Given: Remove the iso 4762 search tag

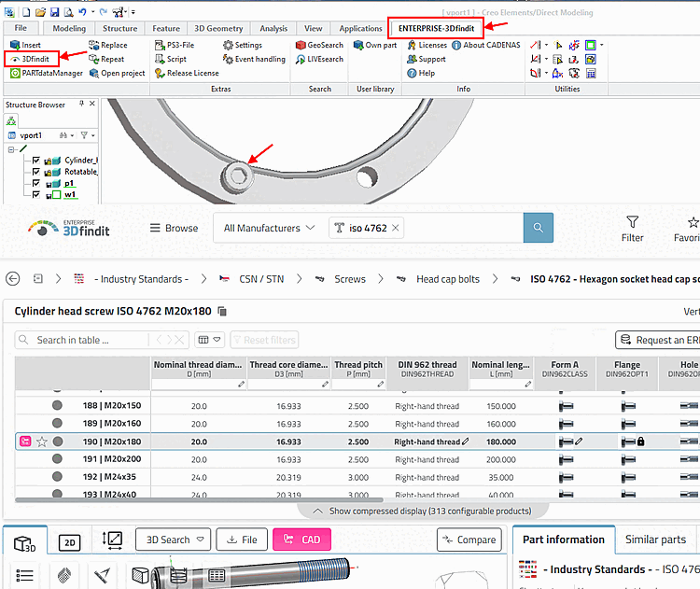Looking at the screenshot, I should pos(395,228).
